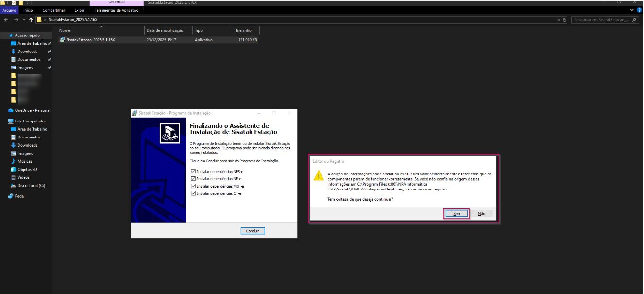Open Imagens under Acesso rápido
Viewport: 644px width, 294px height.
coord(25,68)
